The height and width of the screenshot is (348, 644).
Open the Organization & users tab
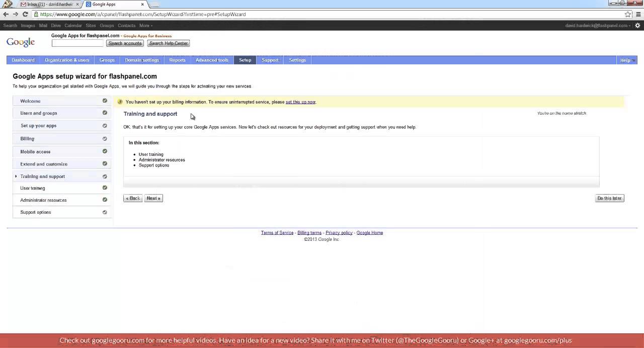67,60
